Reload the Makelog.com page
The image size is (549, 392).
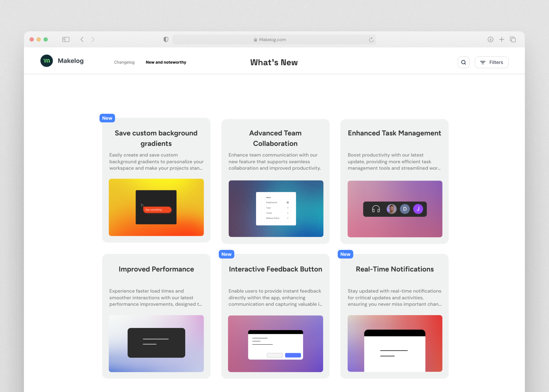pos(371,39)
